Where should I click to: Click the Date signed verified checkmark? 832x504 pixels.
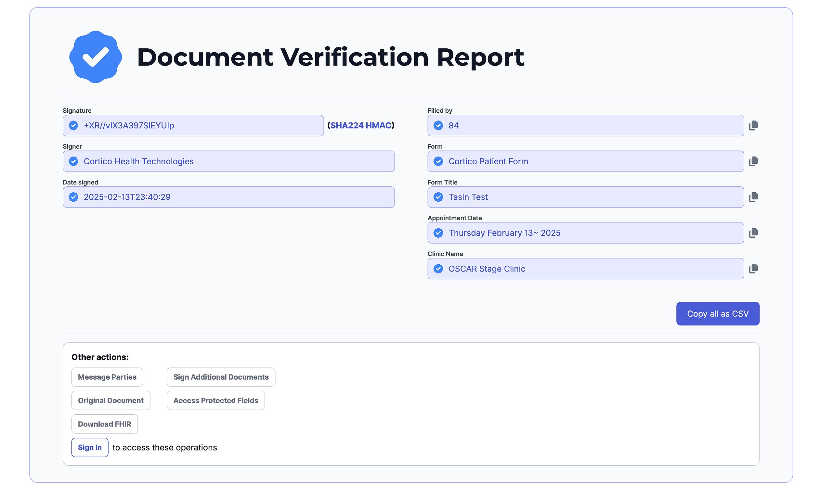(73, 197)
